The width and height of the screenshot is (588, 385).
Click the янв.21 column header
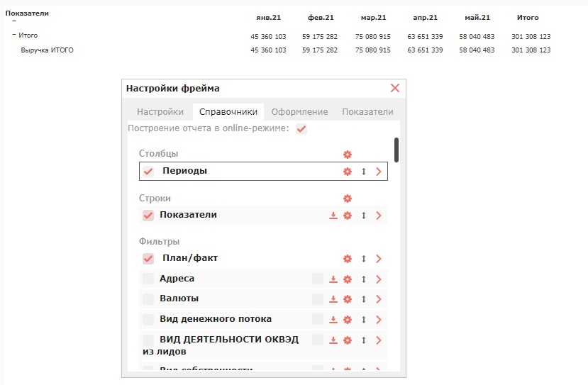tap(269, 18)
